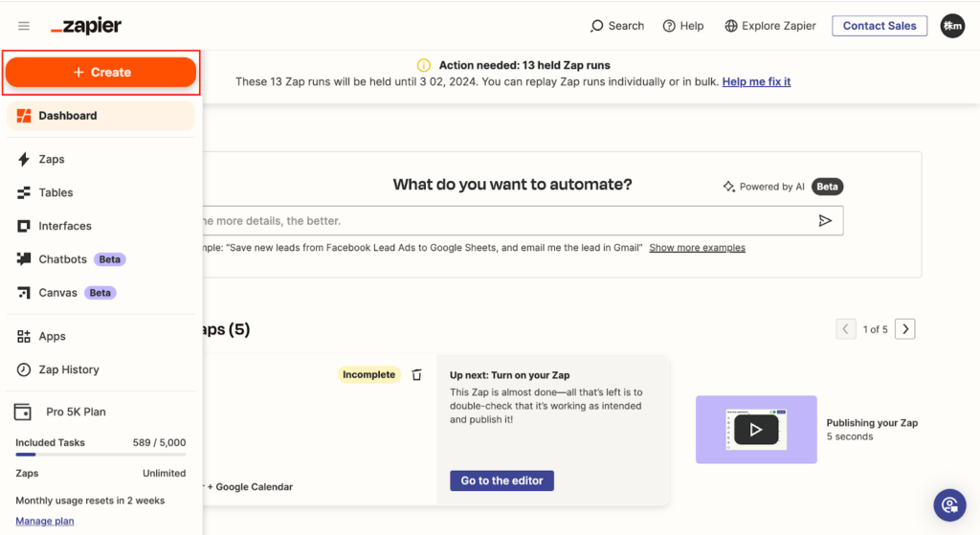Screen dimensions: 980x535
Task: Click the Beta badge beside Canvas
Action: pos(100,293)
